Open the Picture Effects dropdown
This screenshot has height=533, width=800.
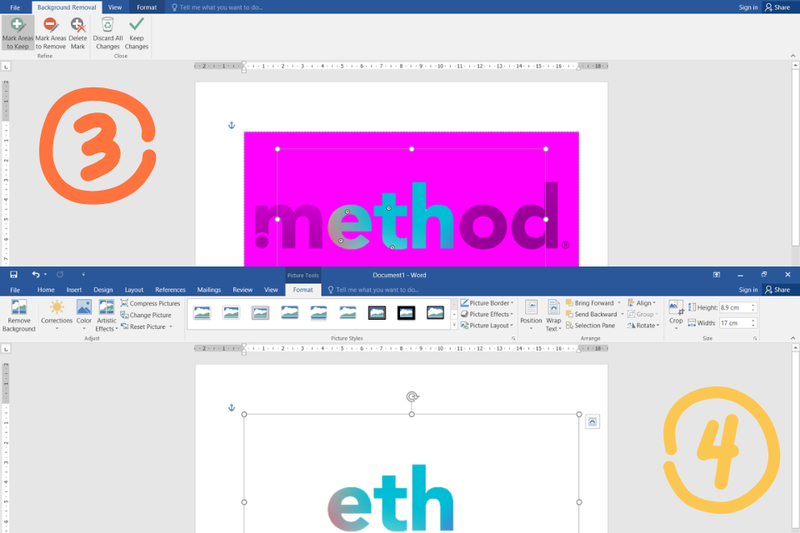(487, 314)
